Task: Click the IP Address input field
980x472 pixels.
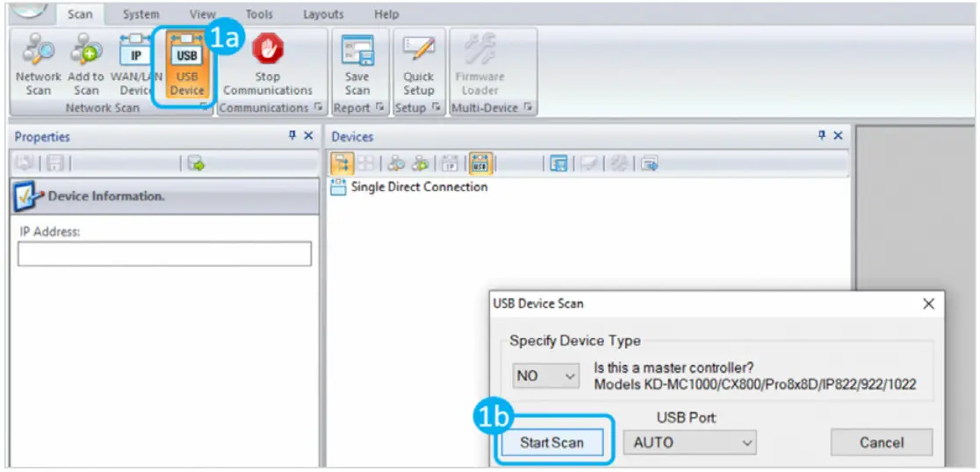Action: point(164,254)
